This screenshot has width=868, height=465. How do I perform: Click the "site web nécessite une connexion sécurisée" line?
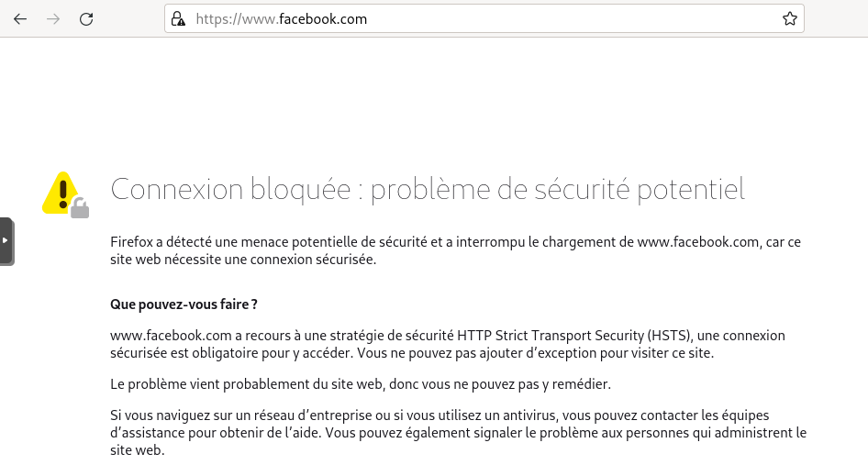click(x=243, y=259)
